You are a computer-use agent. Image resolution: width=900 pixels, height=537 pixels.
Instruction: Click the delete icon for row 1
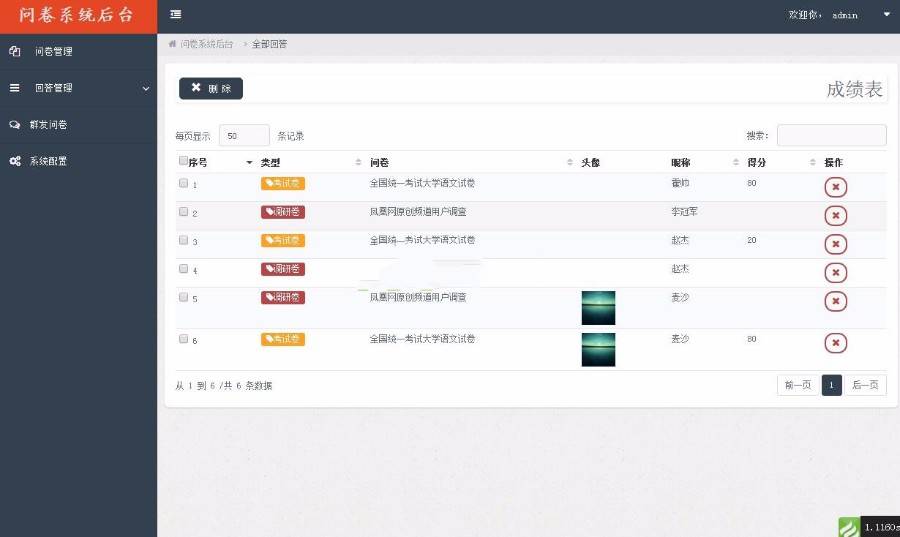835,187
